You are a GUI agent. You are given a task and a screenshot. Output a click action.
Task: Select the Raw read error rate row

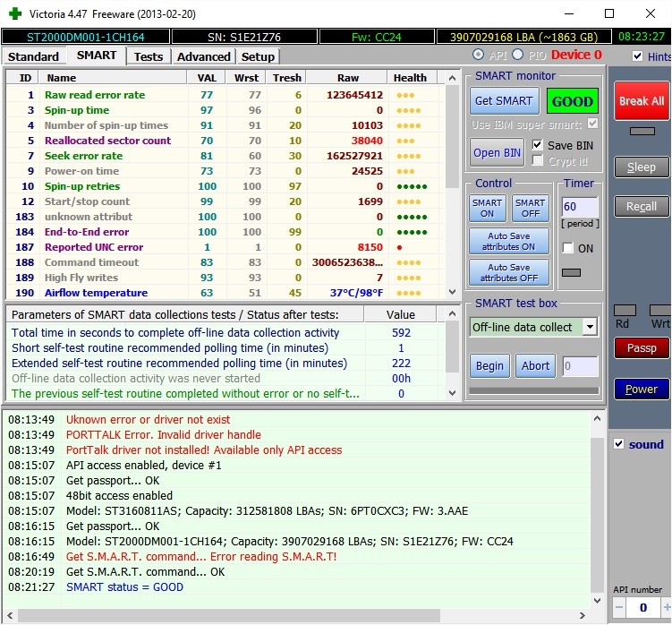coord(225,95)
